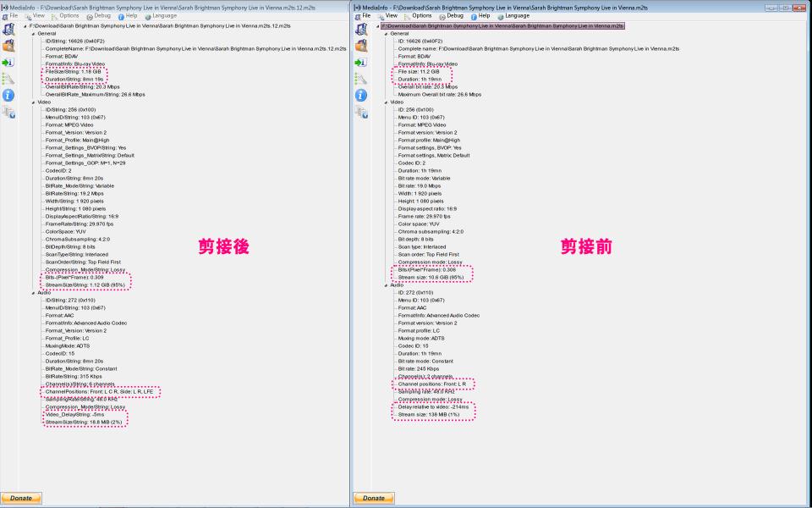Open Debug menu in .m2ts.12.m2ts window
Screen dimensions: 812x508
click(100, 16)
